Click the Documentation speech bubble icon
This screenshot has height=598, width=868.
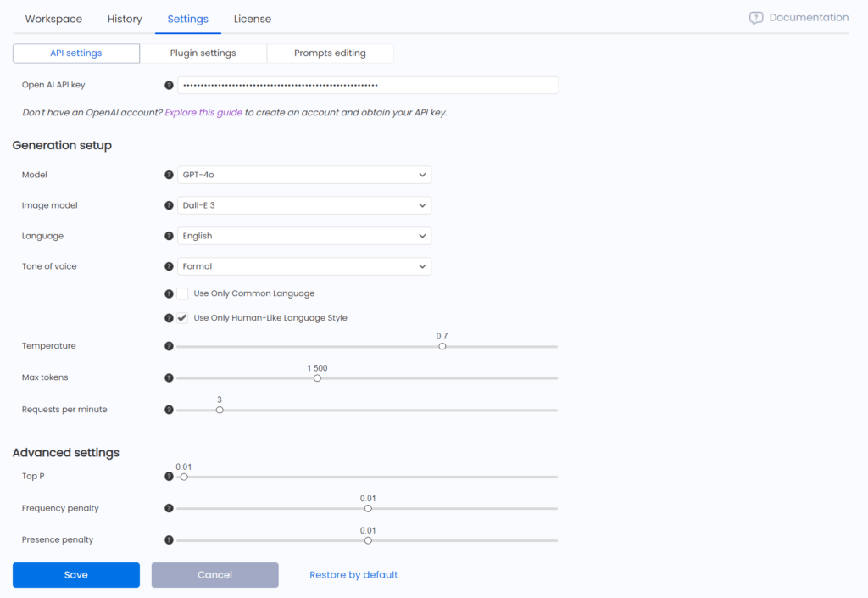(x=755, y=19)
